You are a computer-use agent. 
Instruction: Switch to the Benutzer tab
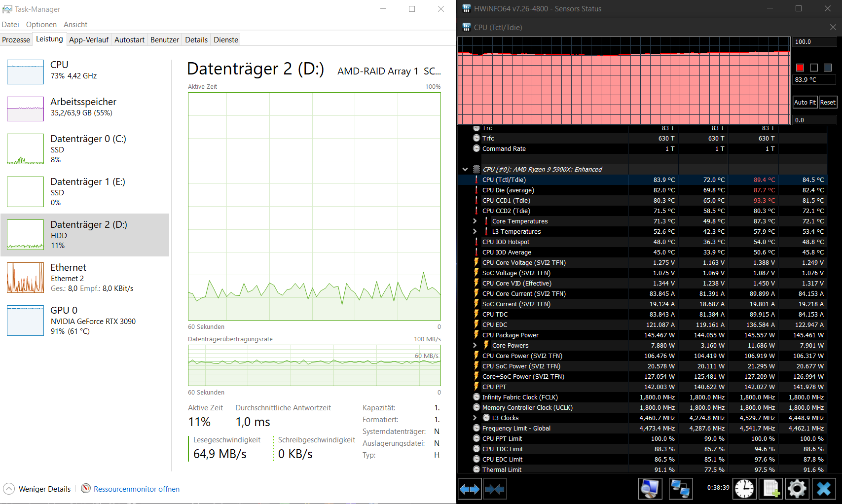(165, 39)
